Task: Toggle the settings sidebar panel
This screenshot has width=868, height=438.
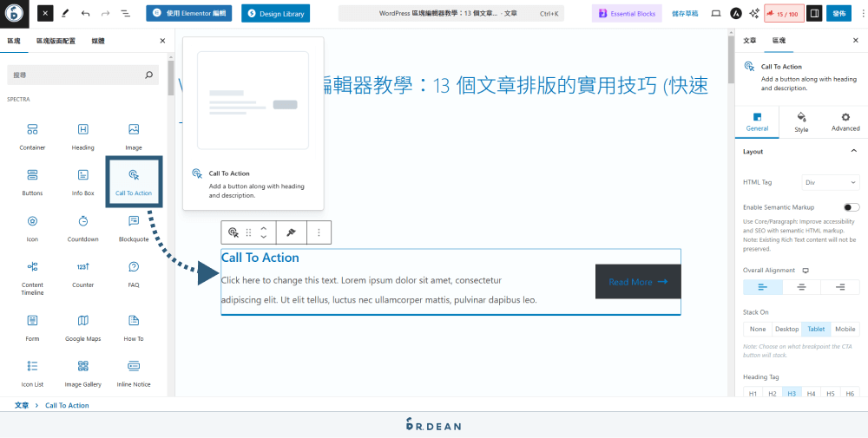Action: point(814,13)
